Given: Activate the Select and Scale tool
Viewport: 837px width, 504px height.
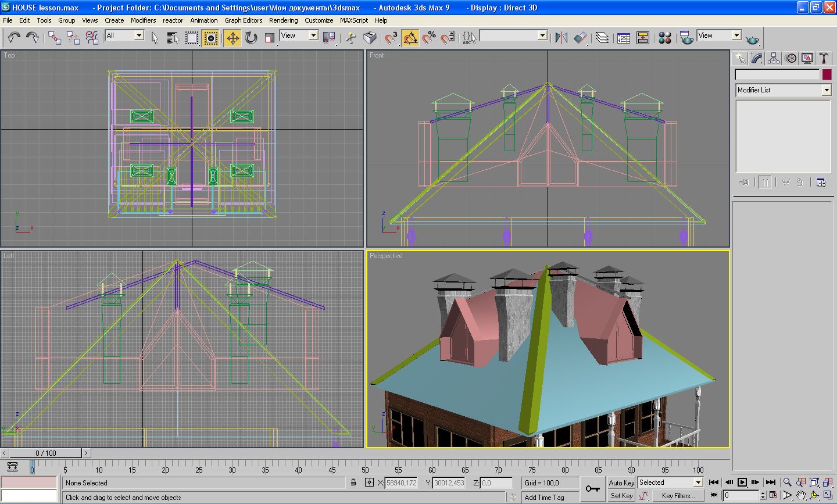Looking at the screenshot, I should [270, 38].
